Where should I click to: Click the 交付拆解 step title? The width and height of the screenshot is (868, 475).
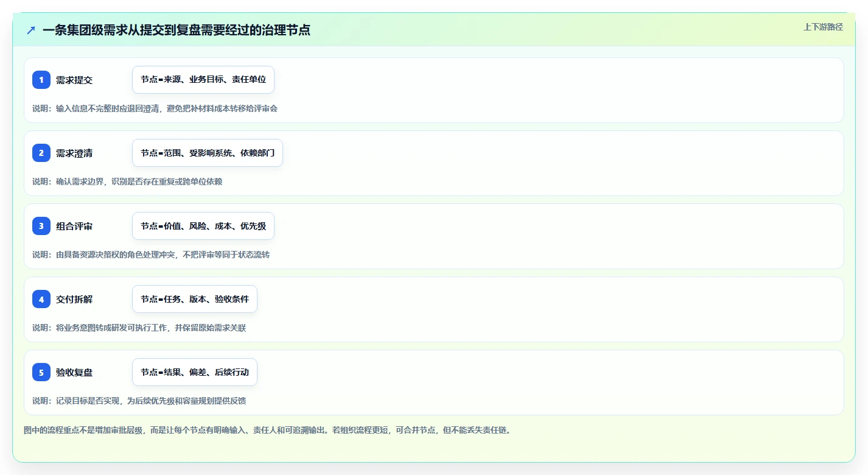(74, 299)
